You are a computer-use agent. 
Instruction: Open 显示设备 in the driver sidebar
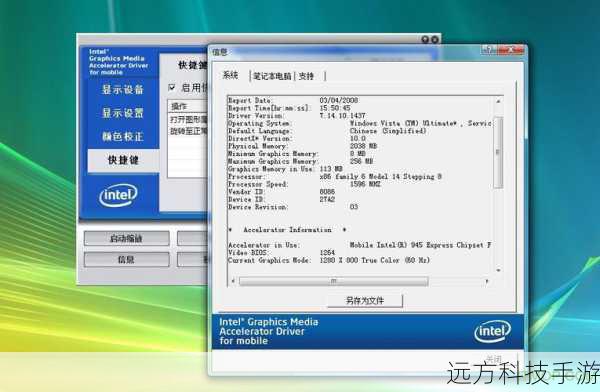(x=122, y=90)
